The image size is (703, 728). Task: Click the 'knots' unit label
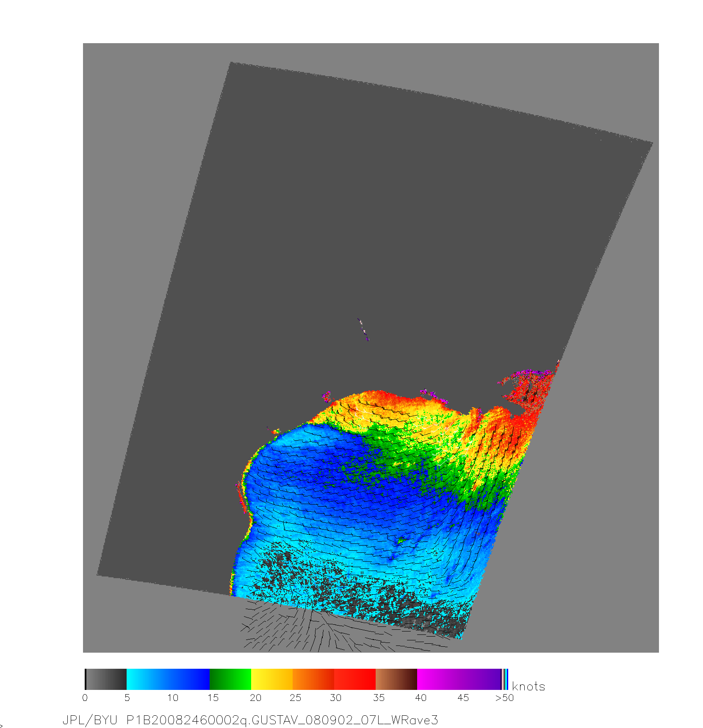click(x=529, y=687)
